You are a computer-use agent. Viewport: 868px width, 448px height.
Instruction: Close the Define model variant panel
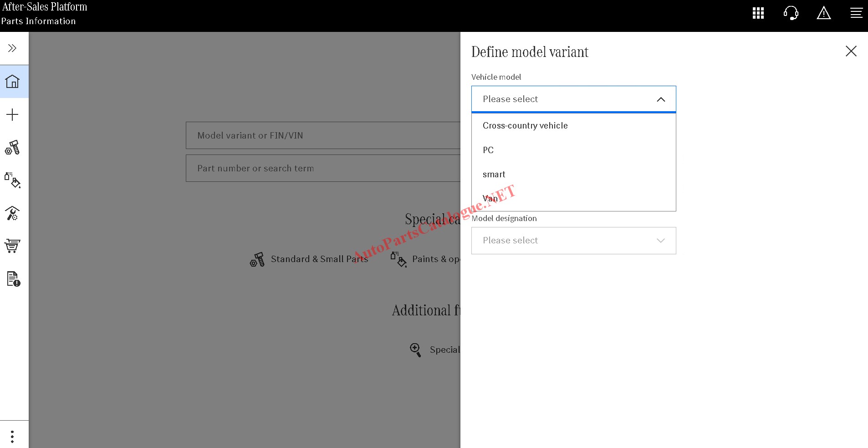pos(851,51)
